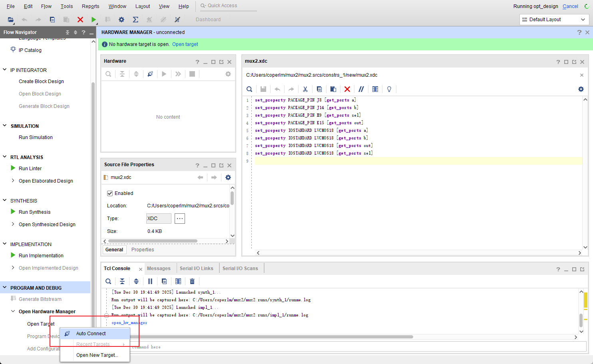Toggle comment icon in mux2.xdc editor toolbar
Screen dimensions: 593x364
point(361,89)
